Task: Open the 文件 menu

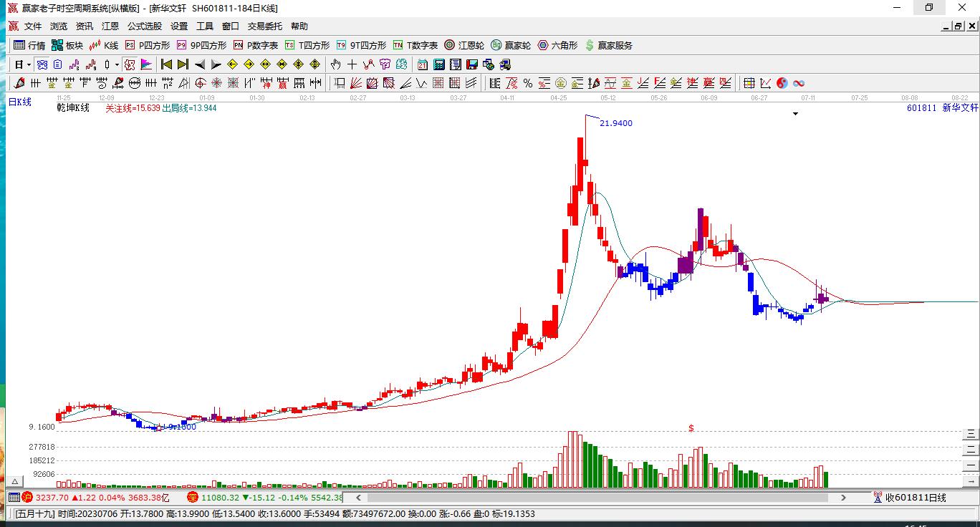Action: point(33,26)
